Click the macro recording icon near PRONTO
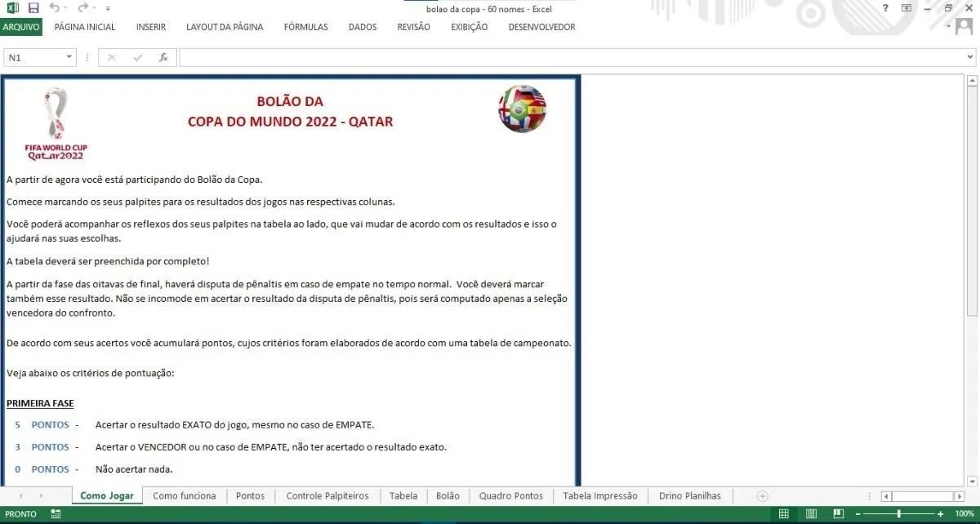Viewport: 980px width, 524px height. pos(54,513)
